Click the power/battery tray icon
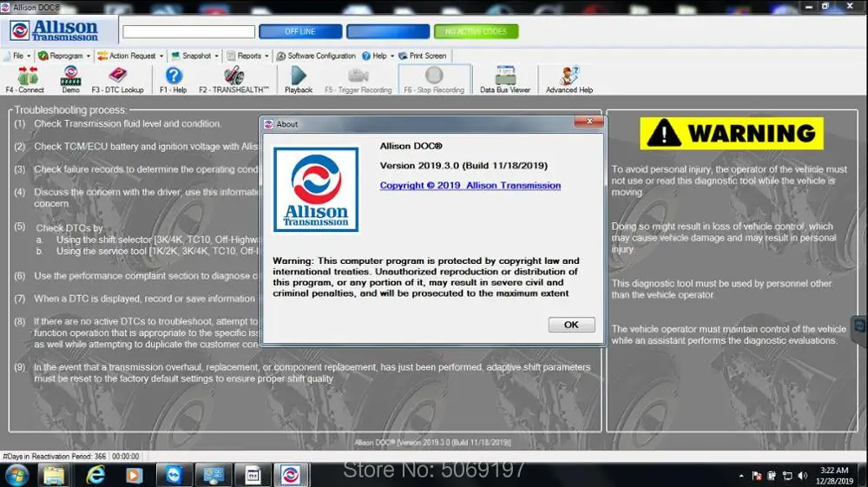 coord(772,476)
